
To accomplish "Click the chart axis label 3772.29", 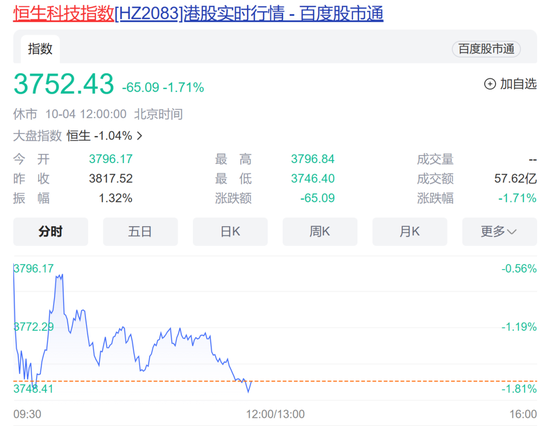I will tap(34, 327).
